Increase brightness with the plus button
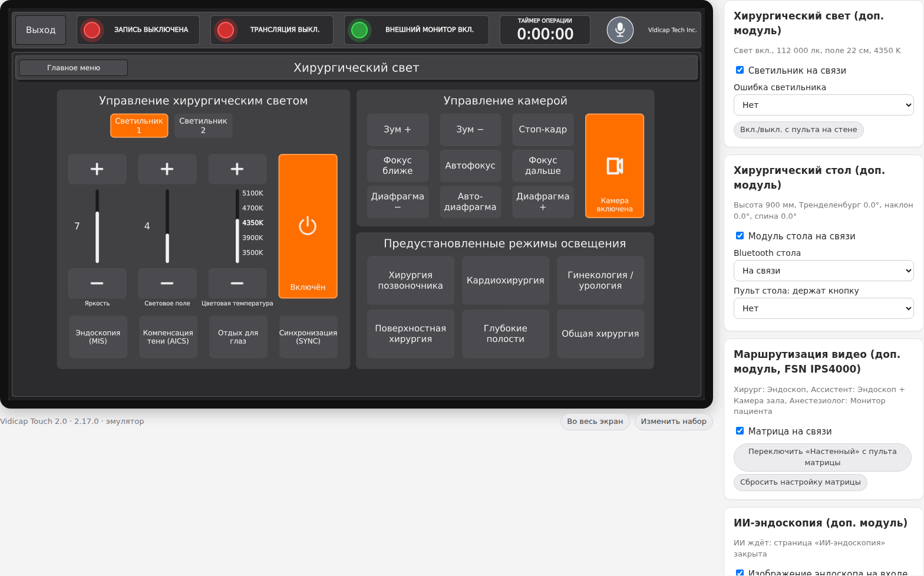Viewport: 924px width, 576px height. click(x=97, y=169)
